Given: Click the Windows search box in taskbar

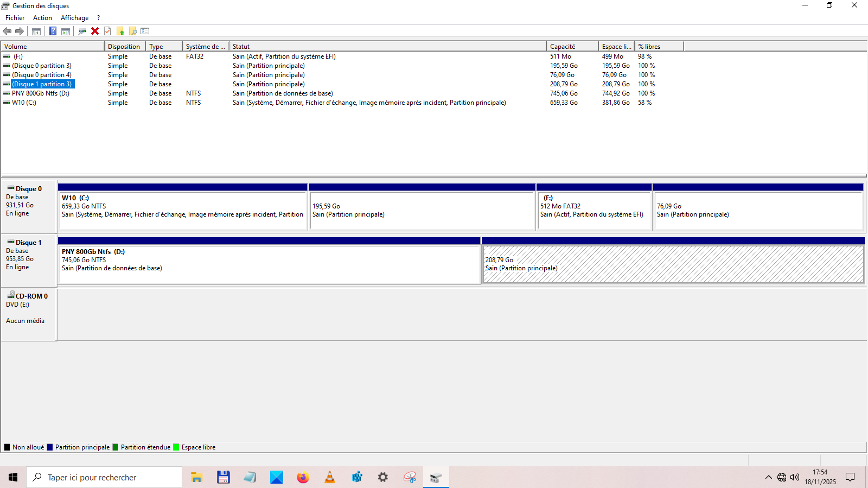Looking at the screenshot, I should coord(104,477).
